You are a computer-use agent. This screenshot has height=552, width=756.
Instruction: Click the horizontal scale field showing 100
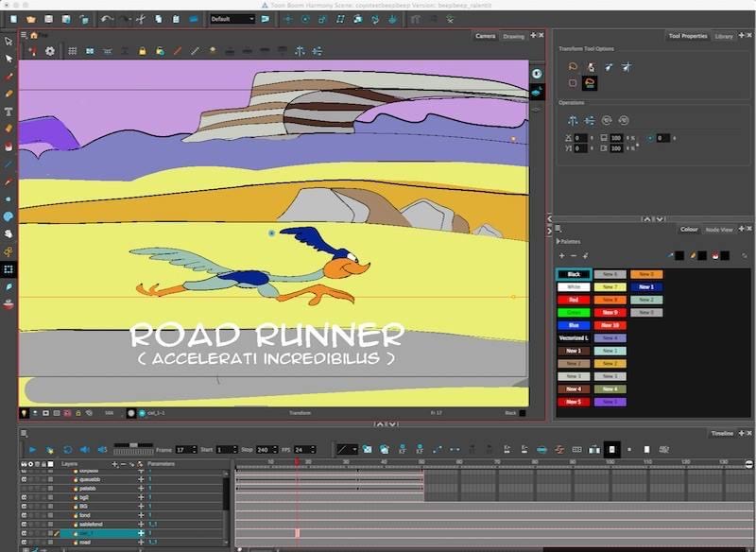point(616,138)
